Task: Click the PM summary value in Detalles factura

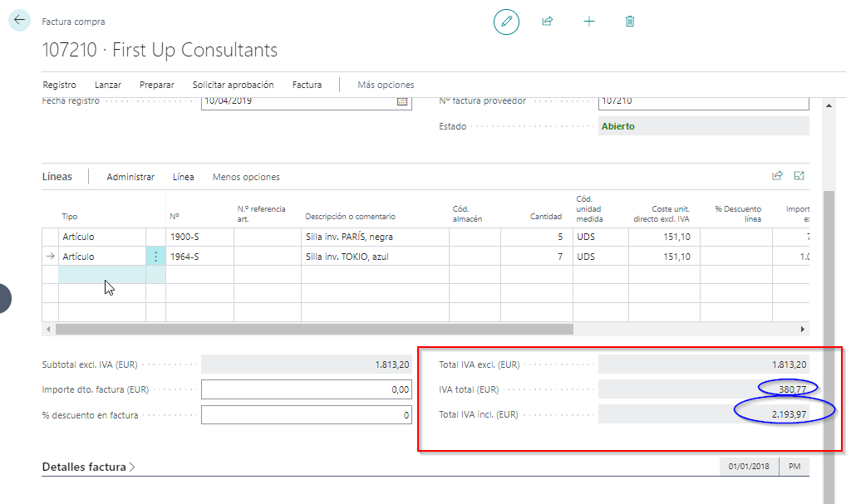Action: [794, 467]
